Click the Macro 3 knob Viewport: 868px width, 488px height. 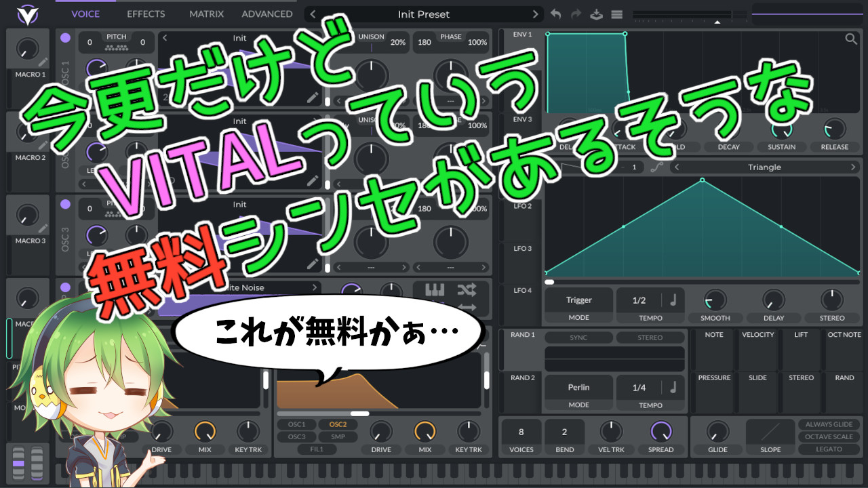coord(27,215)
